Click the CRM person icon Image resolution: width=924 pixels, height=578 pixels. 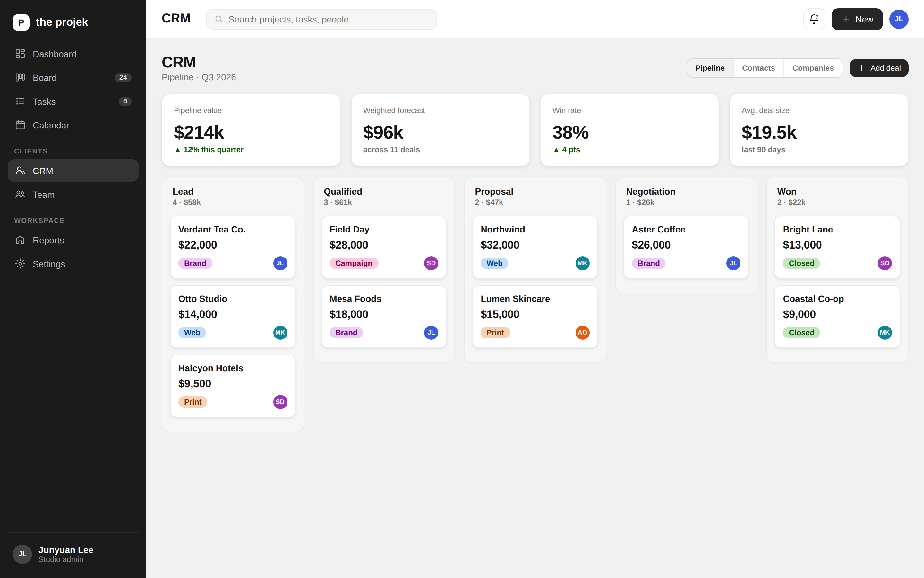[x=20, y=171]
